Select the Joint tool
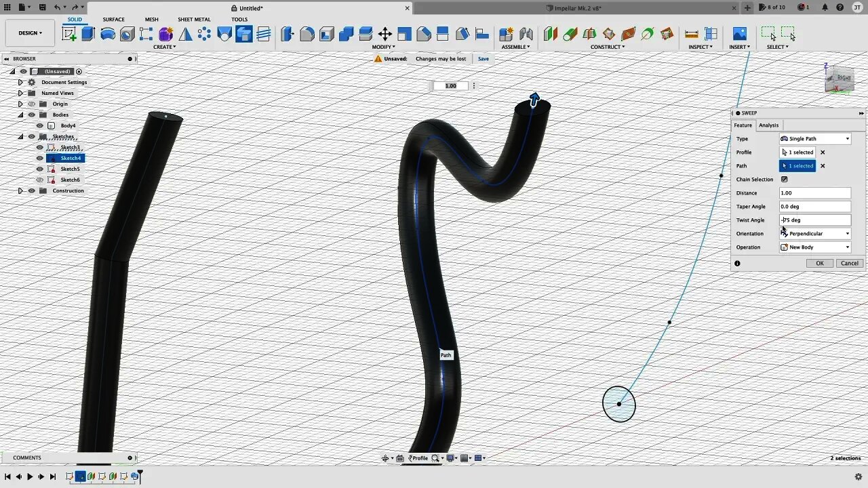The image size is (868, 488). pos(526,33)
